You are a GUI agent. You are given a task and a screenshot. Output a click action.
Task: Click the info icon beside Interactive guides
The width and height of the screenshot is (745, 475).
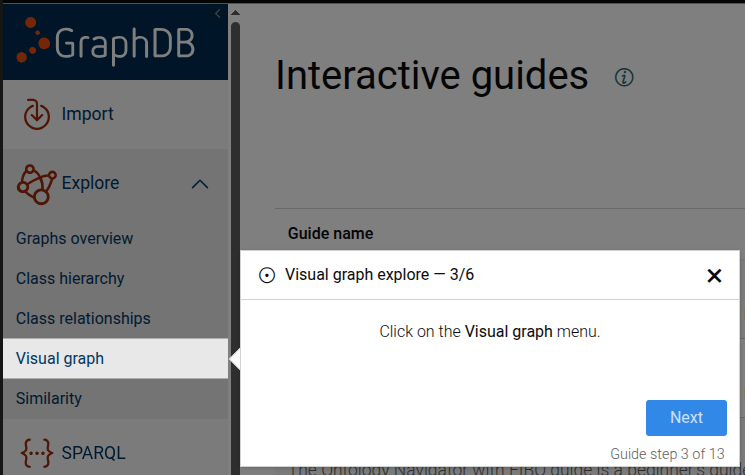pyautogui.click(x=625, y=77)
